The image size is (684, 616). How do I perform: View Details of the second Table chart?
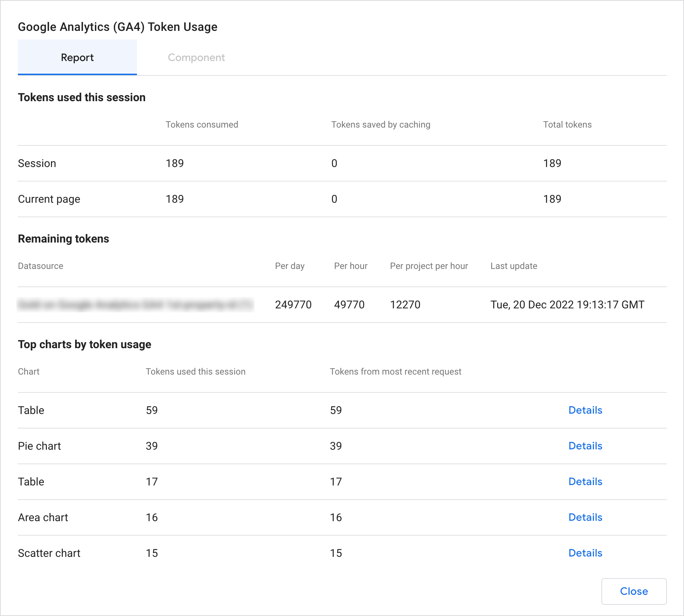pyautogui.click(x=585, y=481)
